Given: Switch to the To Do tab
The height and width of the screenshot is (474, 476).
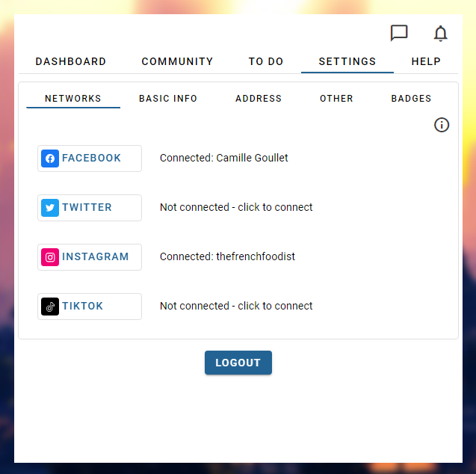Looking at the screenshot, I should coord(266,61).
